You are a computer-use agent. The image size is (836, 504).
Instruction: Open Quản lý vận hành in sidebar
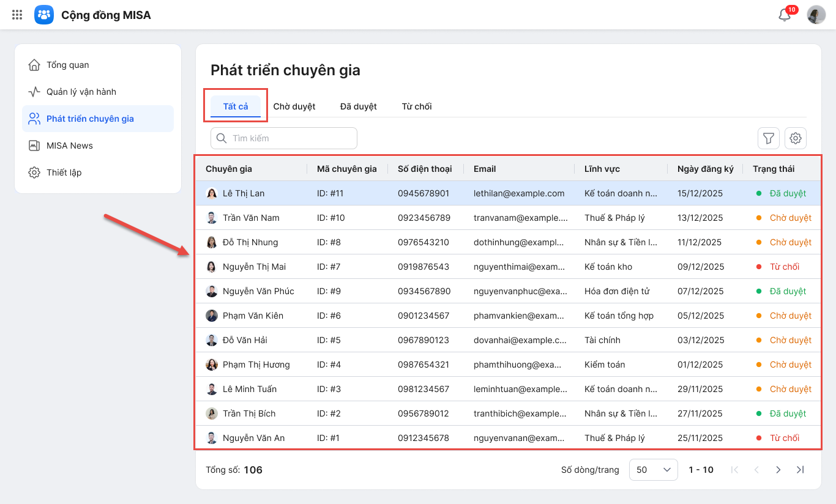[x=81, y=92]
